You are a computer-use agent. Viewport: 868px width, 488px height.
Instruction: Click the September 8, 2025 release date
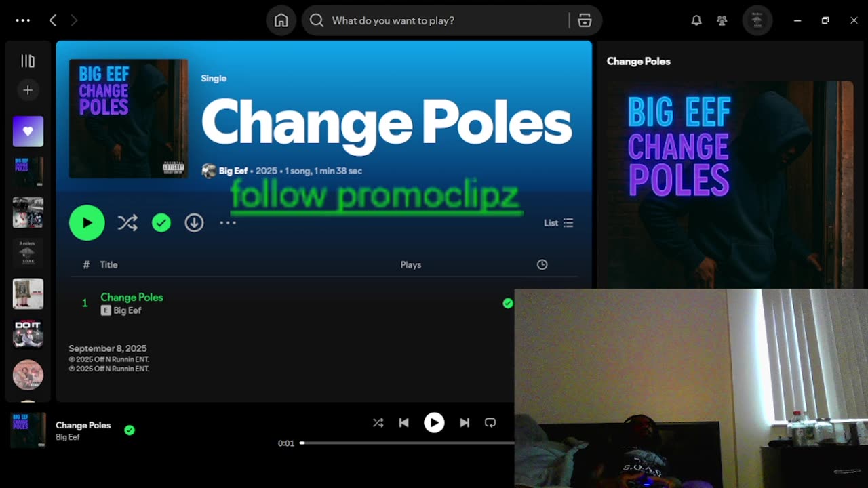click(108, 348)
